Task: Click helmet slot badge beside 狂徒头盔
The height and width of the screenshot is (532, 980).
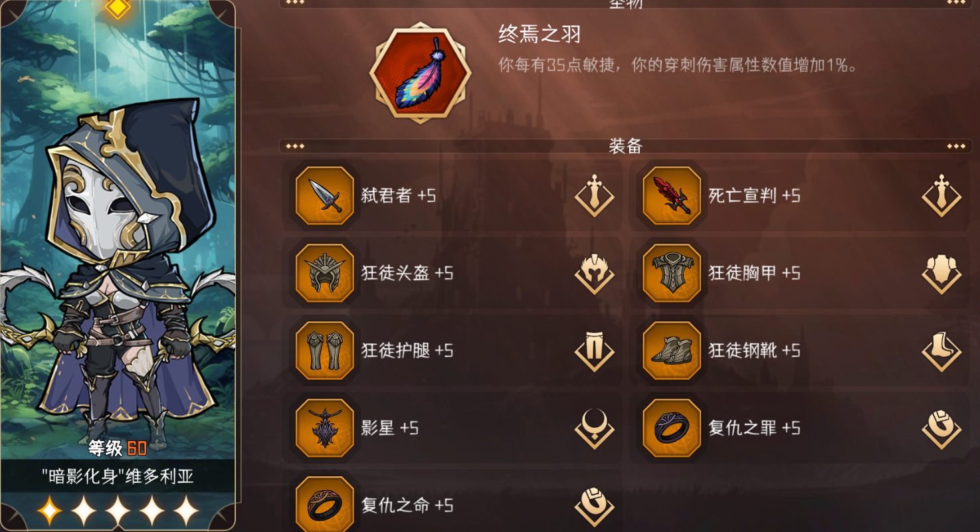Action: pos(595,273)
